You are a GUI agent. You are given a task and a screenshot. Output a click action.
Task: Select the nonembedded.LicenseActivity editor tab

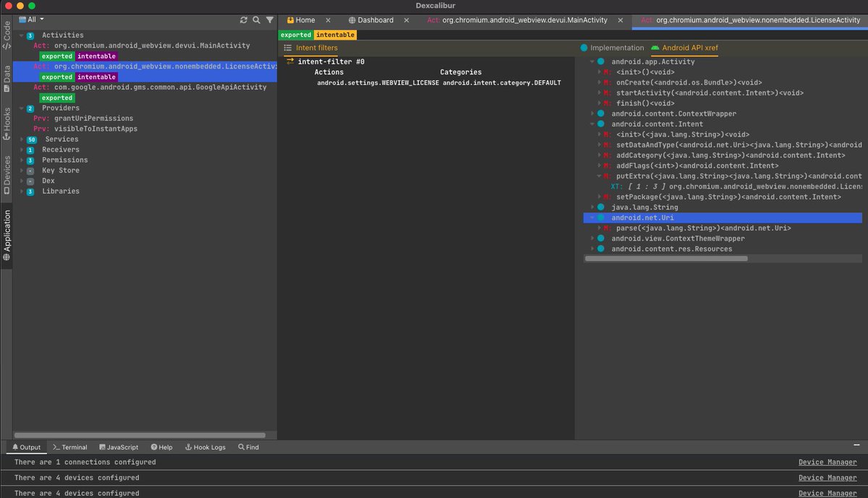(750, 20)
